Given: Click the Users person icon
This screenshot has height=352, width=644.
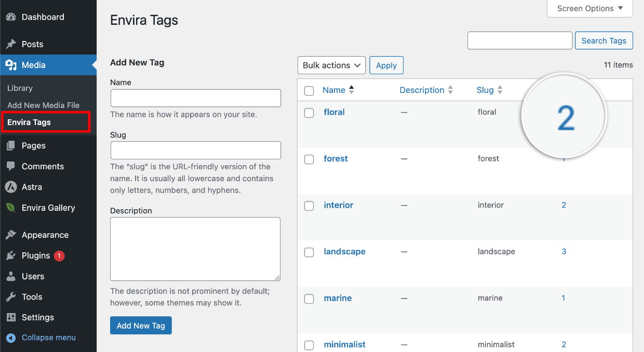Looking at the screenshot, I should pyautogui.click(x=11, y=276).
